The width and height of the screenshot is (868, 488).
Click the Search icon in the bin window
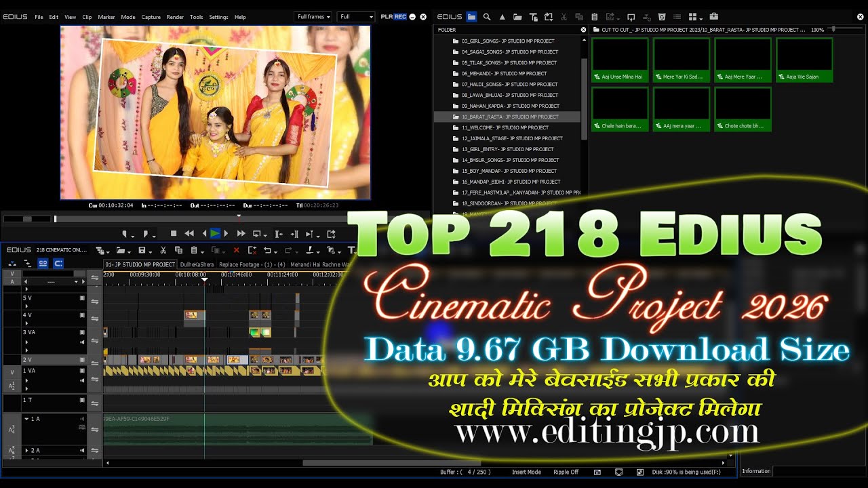487,17
